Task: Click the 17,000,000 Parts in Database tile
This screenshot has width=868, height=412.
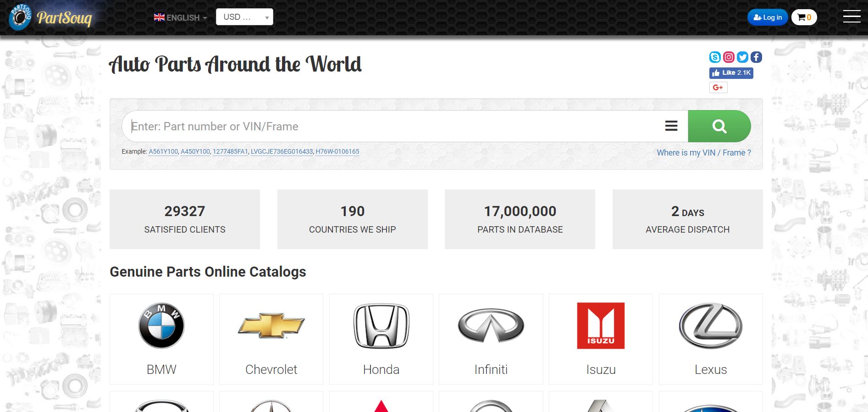Action: pyautogui.click(x=520, y=219)
